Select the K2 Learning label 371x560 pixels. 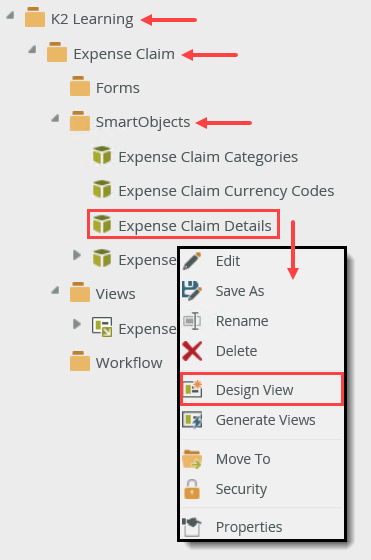[x=92, y=19]
